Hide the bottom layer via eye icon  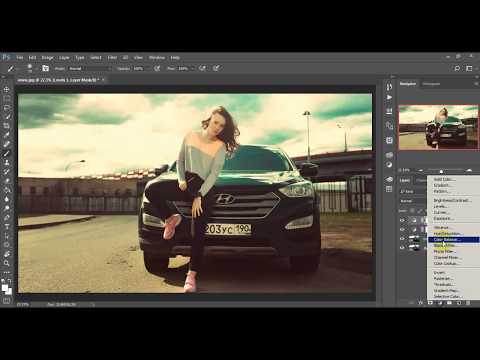tap(402, 248)
